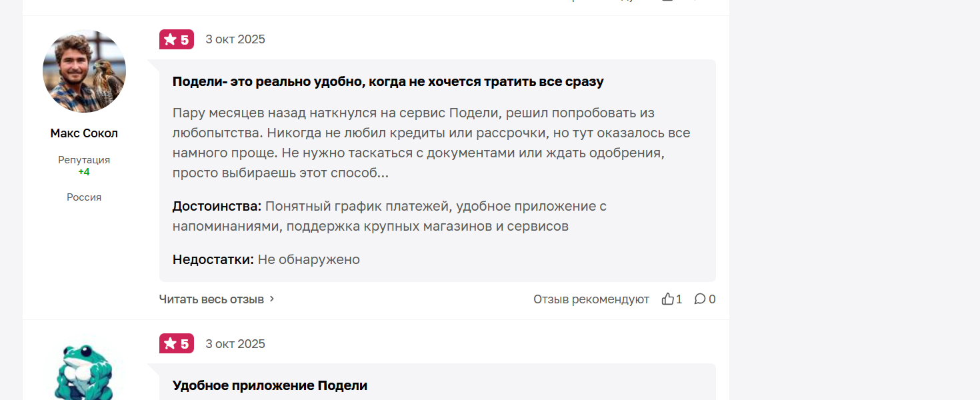Click the Макс Сокол username link
The height and width of the screenshot is (400, 980).
(84, 133)
